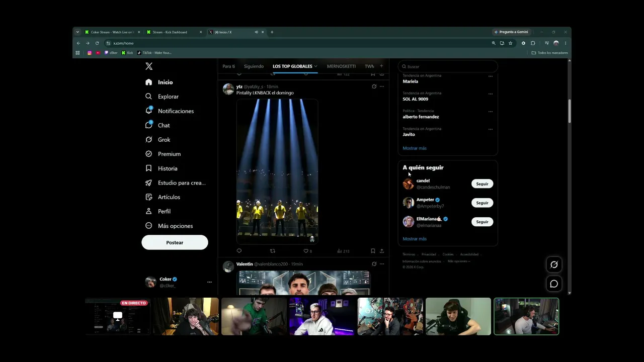Click the Historia bookmark icon

[148, 168]
